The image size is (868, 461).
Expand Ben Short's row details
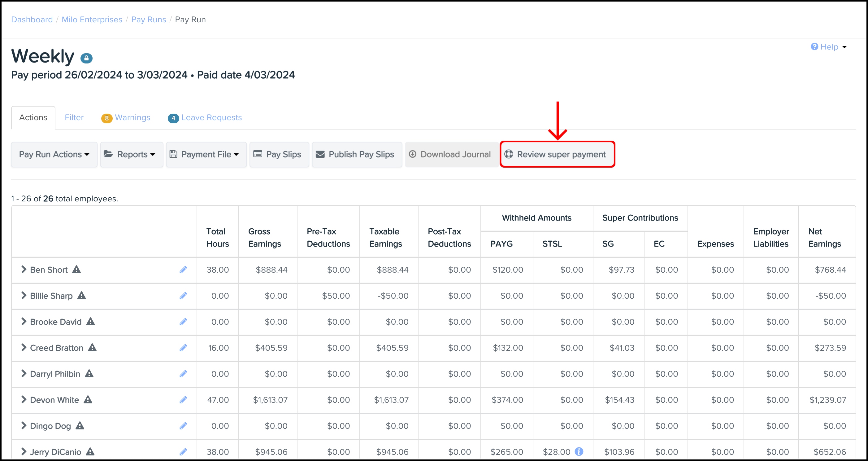tap(24, 270)
